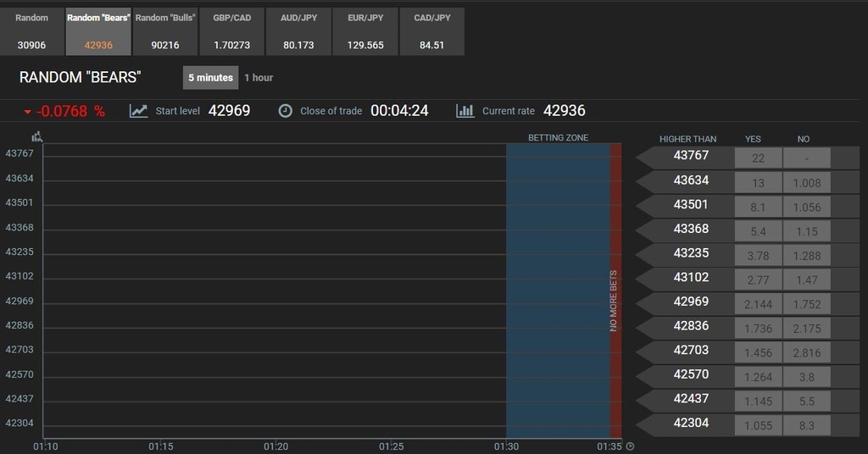The height and width of the screenshot is (454, 868).
Task: Click the Close of trade clock icon
Action: (x=285, y=111)
